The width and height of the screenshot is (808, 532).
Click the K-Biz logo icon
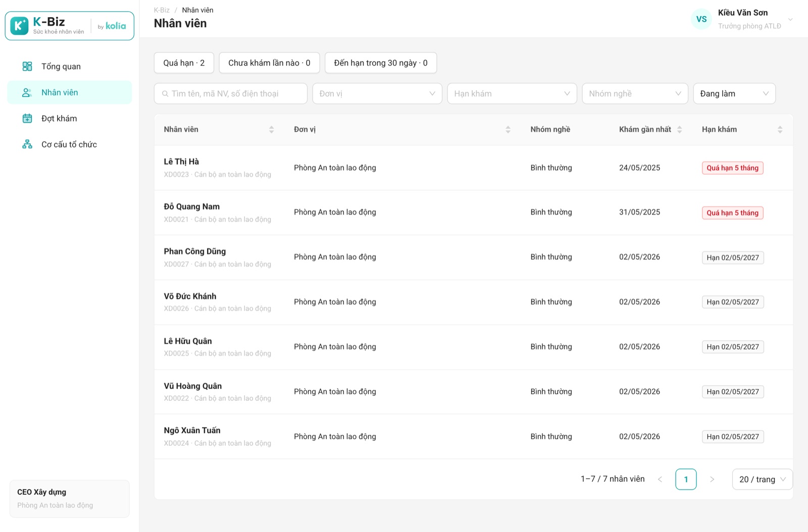click(19, 26)
